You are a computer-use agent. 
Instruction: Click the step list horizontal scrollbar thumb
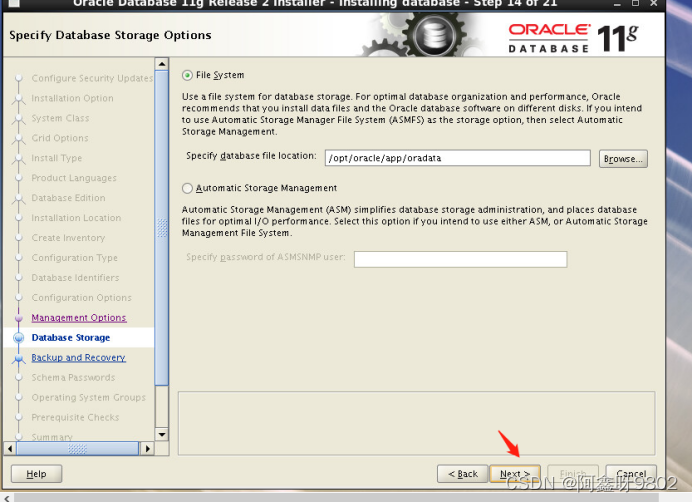77,449
